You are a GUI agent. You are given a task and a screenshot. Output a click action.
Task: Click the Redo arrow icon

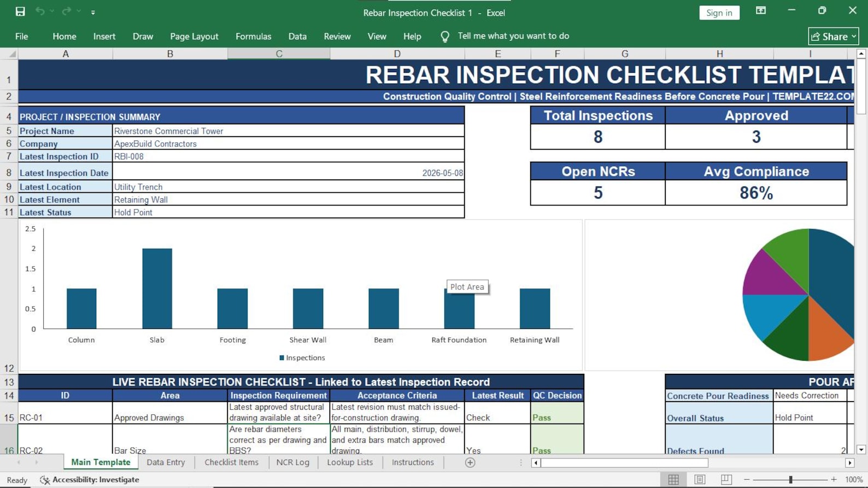pyautogui.click(x=66, y=11)
